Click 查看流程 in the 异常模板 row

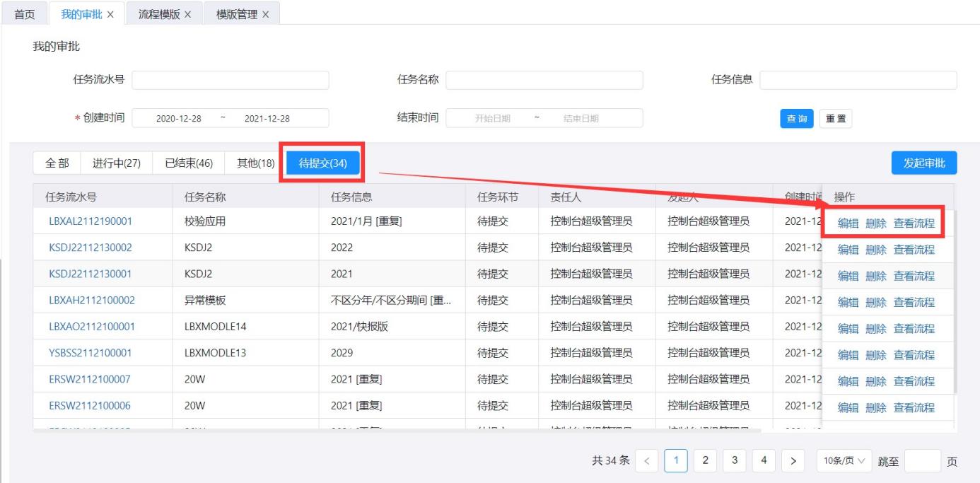[x=914, y=303]
